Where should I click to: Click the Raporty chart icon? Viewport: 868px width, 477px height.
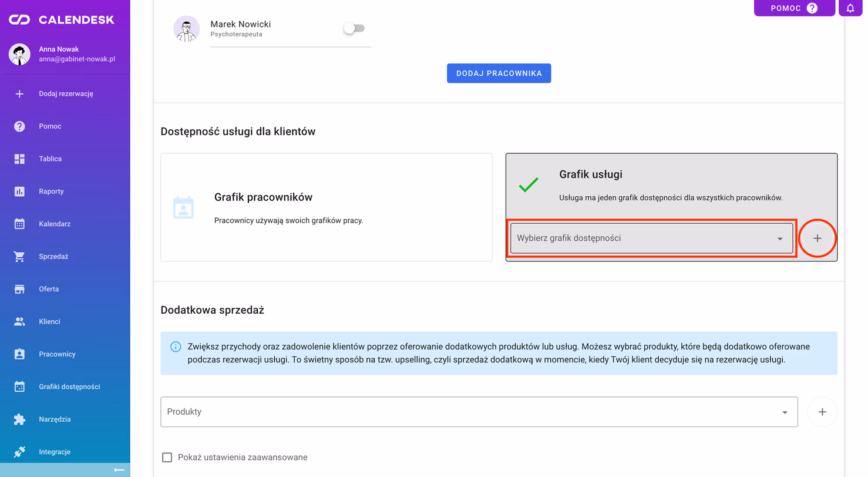coord(19,192)
